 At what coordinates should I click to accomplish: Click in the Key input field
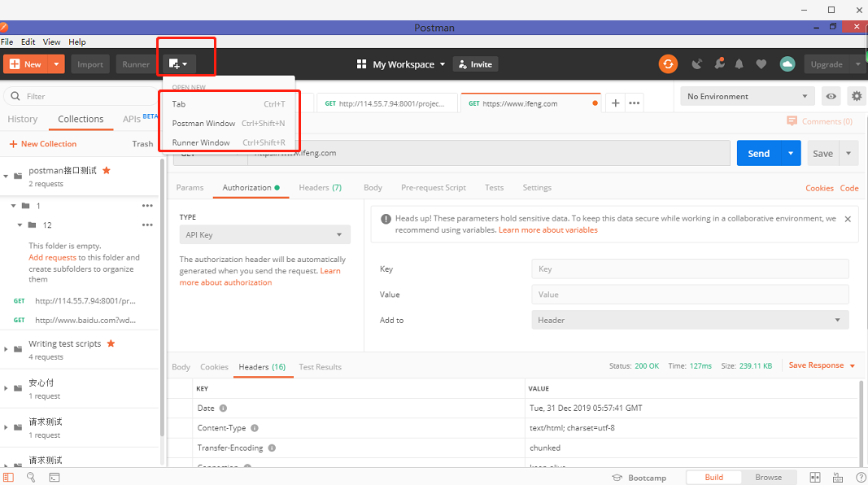click(690, 269)
